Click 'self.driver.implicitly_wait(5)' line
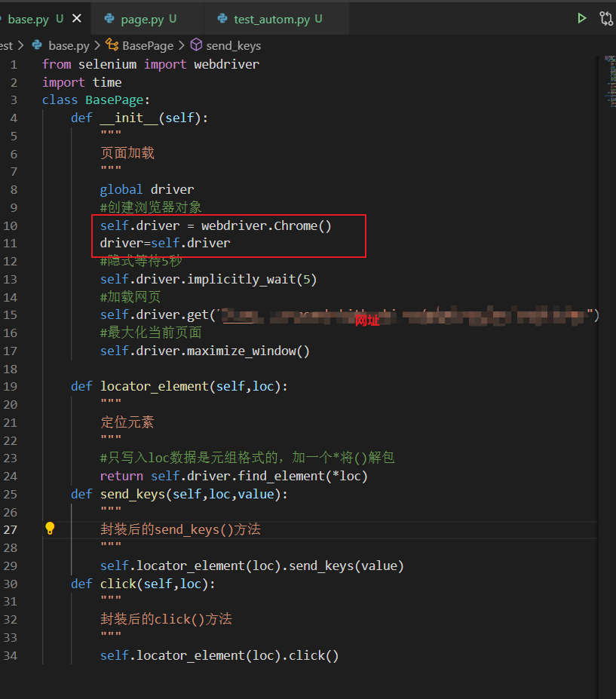Image resolution: width=616 pixels, height=699 pixels. tap(208, 279)
